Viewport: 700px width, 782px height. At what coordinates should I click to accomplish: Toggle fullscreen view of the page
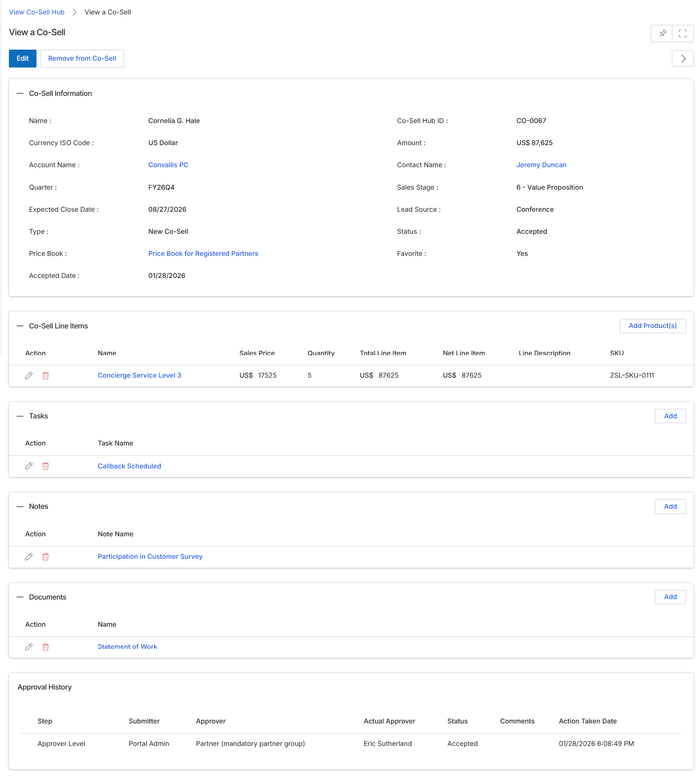click(x=683, y=34)
